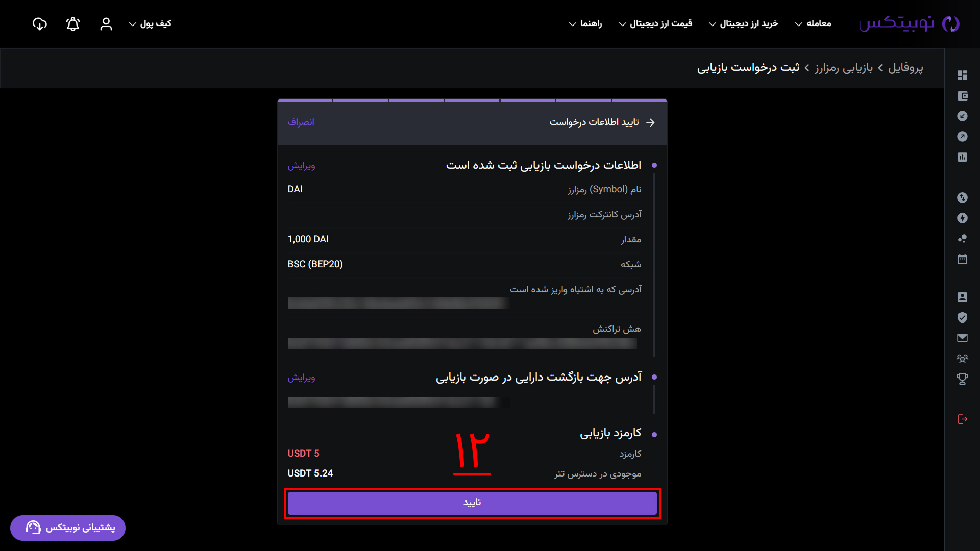
Task: Click the back arrow beside تایید اطلاعات درخواست
Action: (x=650, y=122)
